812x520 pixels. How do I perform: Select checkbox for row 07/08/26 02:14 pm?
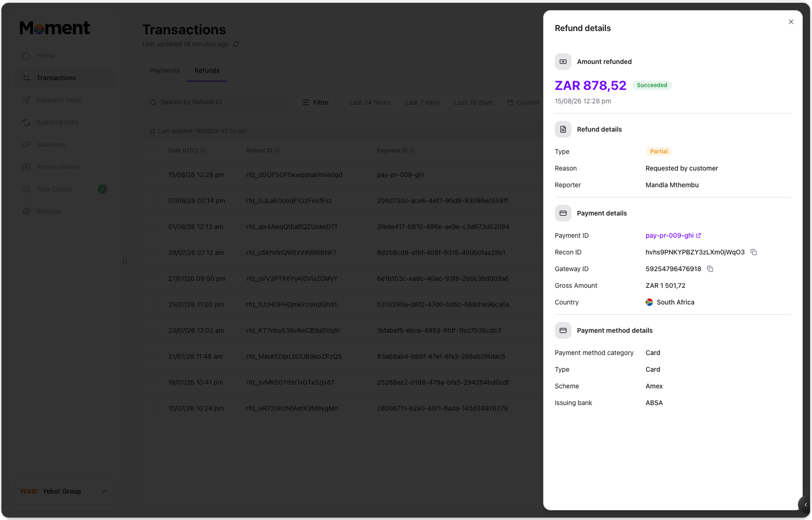(153, 200)
